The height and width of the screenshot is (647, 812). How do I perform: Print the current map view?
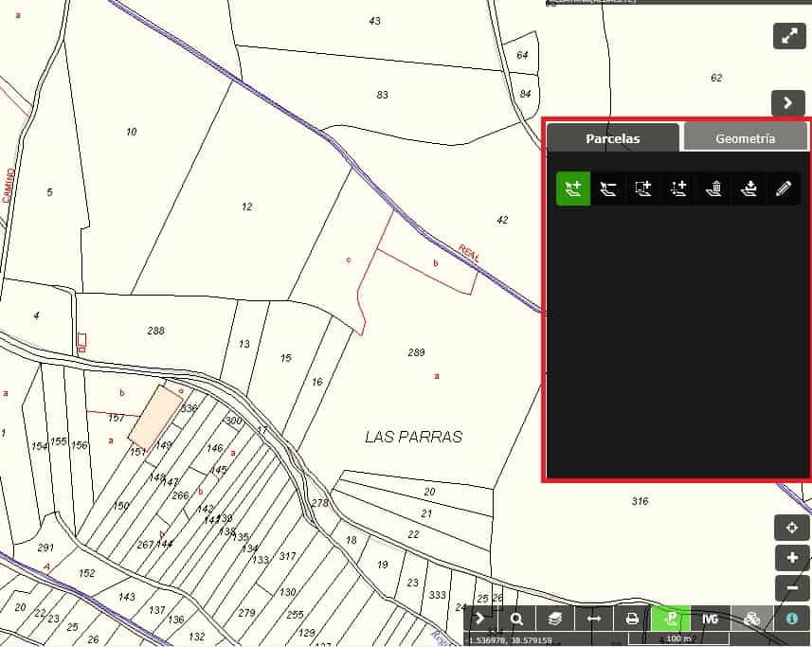point(632,619)
